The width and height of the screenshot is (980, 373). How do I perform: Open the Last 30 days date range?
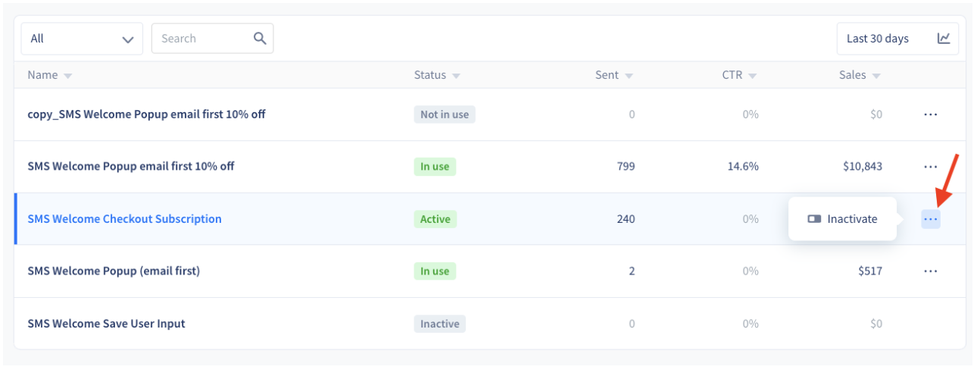pos(878,38)
